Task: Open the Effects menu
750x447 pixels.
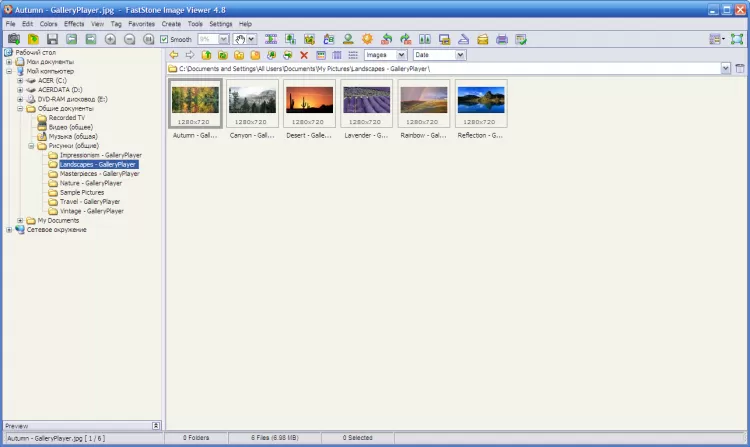Action: pyautogui.click(x=74, y=23)
